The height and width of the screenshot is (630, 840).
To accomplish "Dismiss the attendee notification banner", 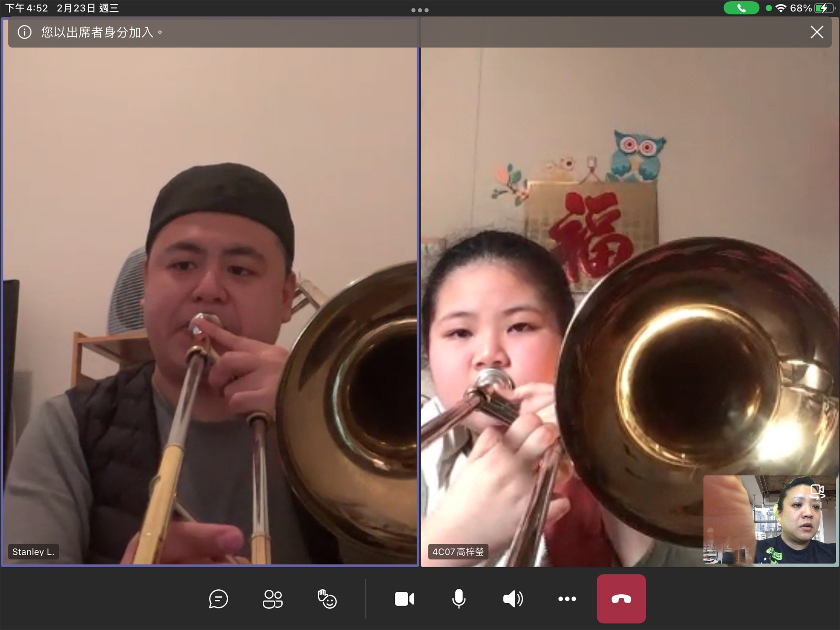I will pyautogui.click(x=816, y=32).
